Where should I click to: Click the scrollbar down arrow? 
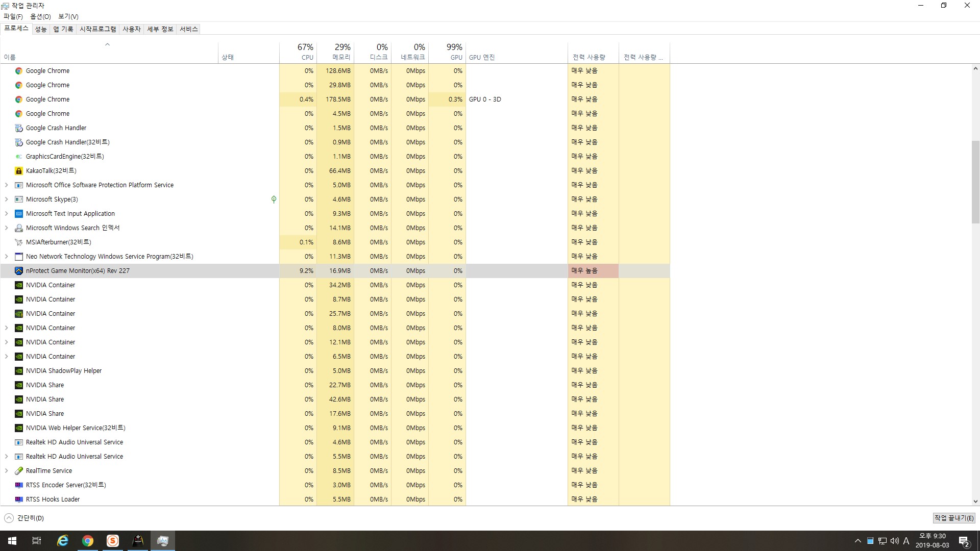975,502
